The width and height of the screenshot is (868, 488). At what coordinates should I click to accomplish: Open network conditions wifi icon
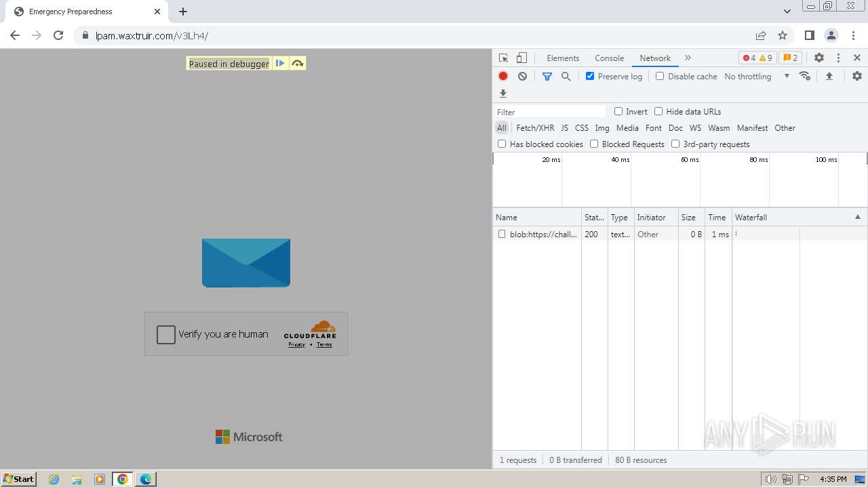pos(805,76)
